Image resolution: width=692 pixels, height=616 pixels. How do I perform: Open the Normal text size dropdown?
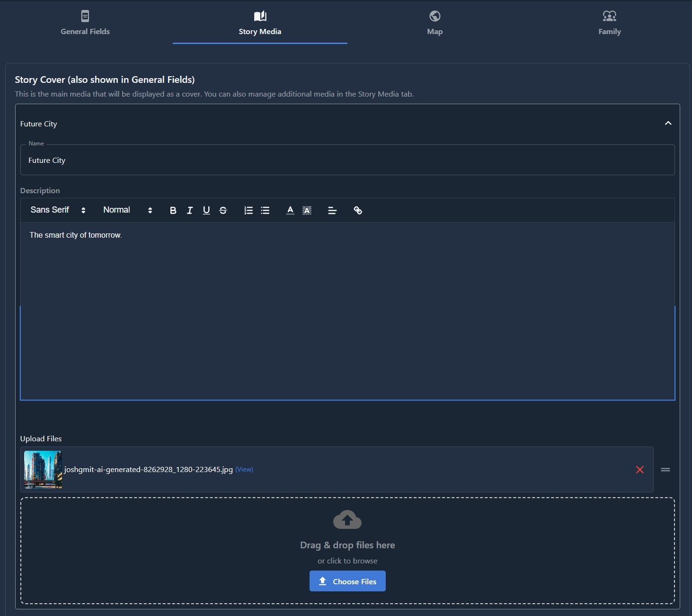click(127, 210)
